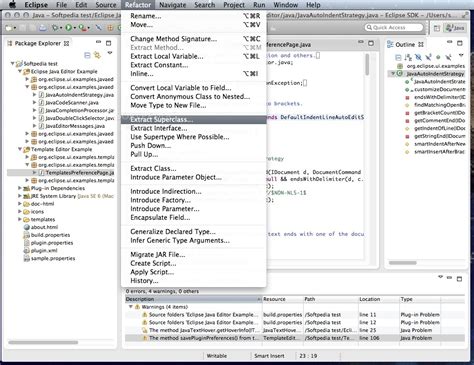Click the Package Explorer horizontal scrollbar
474x365 pixels.
coord(43,342)
